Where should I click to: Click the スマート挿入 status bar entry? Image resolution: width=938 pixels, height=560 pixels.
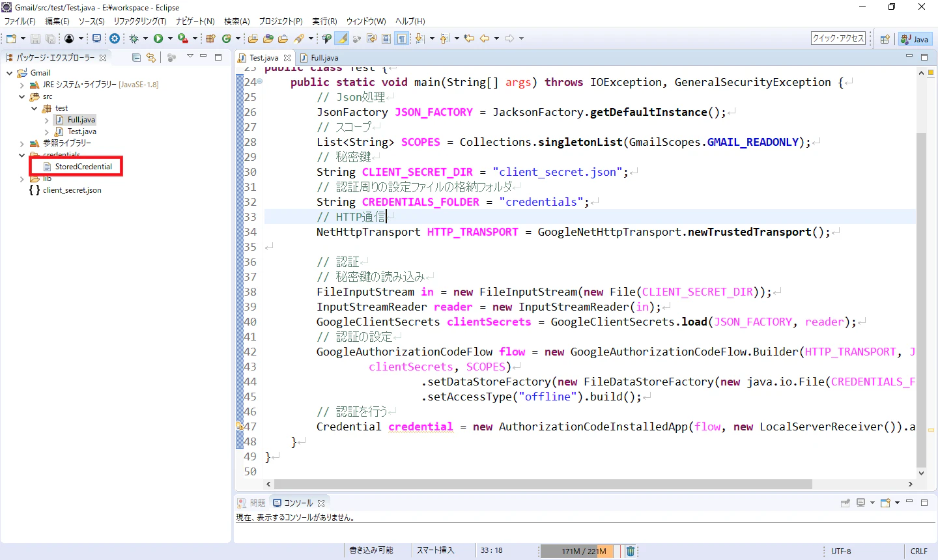coord(435,551)
